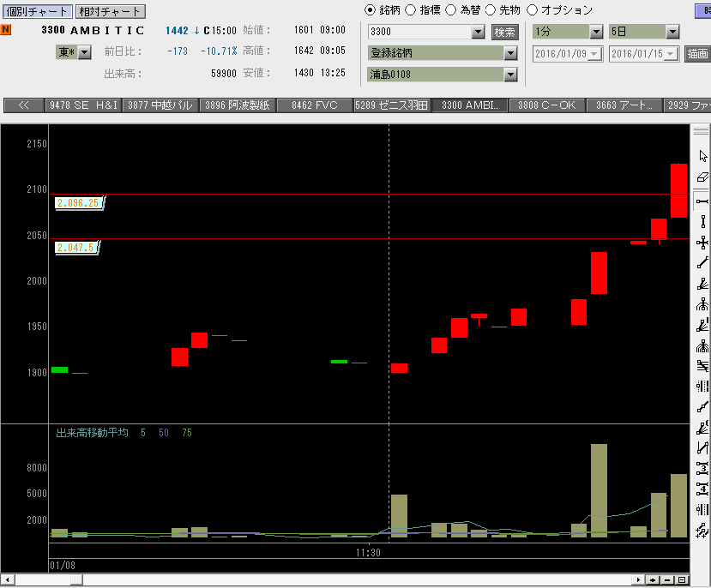The image size is (711, 588).
Task: Select the 3-point drawing tool
Action: tap(702, 468)
